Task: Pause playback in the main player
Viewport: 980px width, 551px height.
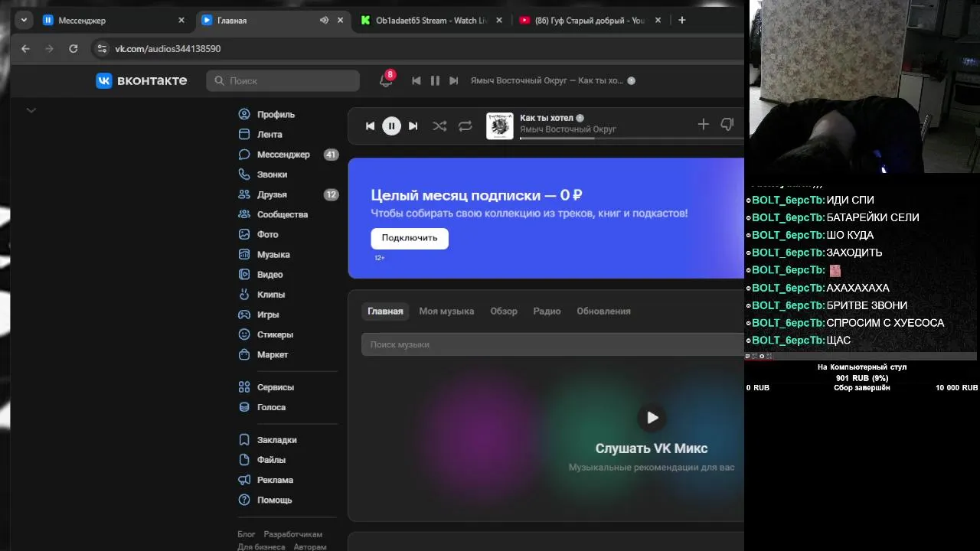Action: click(391, 126)
